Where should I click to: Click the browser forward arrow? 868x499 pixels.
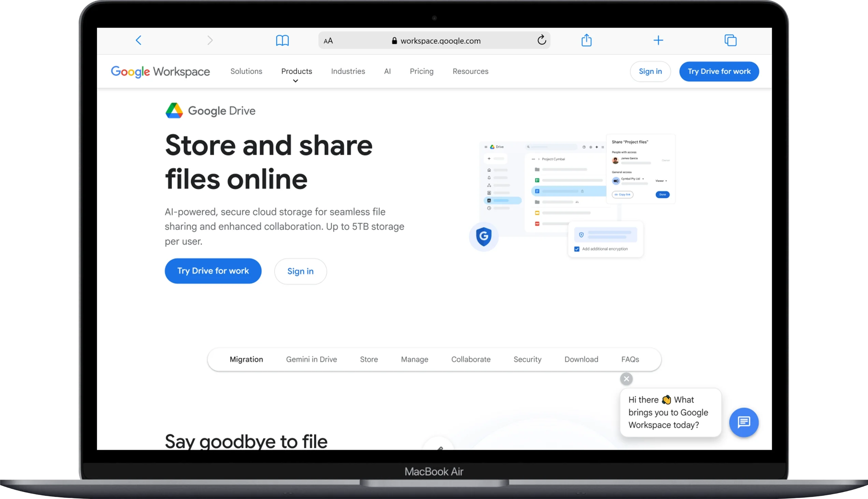210,40
